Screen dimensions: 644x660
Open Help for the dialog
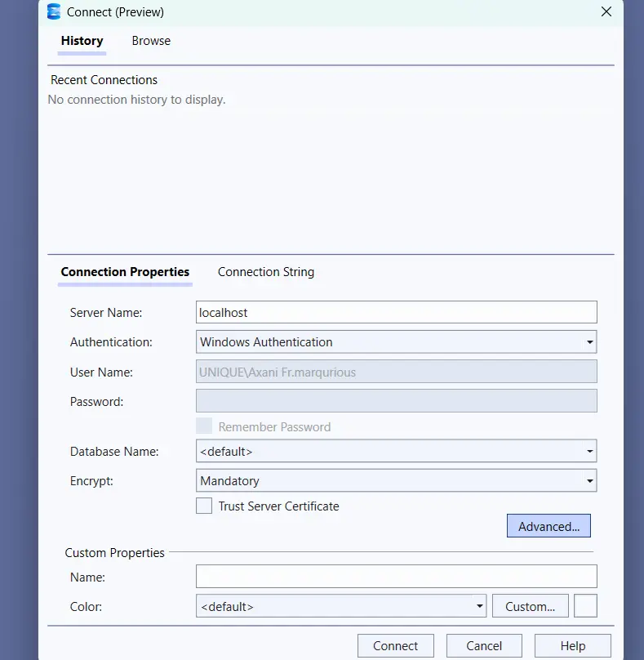pyautogui.click(x=573, y=645)
